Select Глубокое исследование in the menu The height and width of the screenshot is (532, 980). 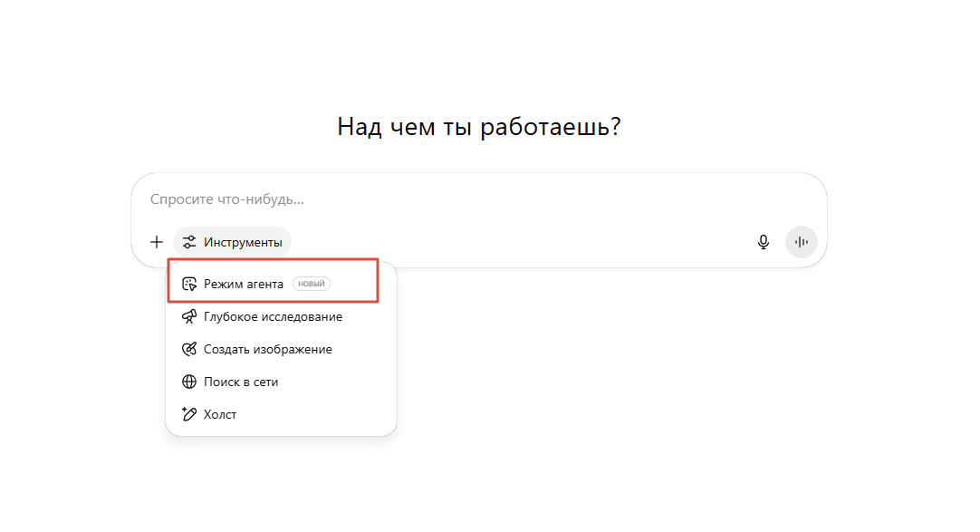point(272,316)
